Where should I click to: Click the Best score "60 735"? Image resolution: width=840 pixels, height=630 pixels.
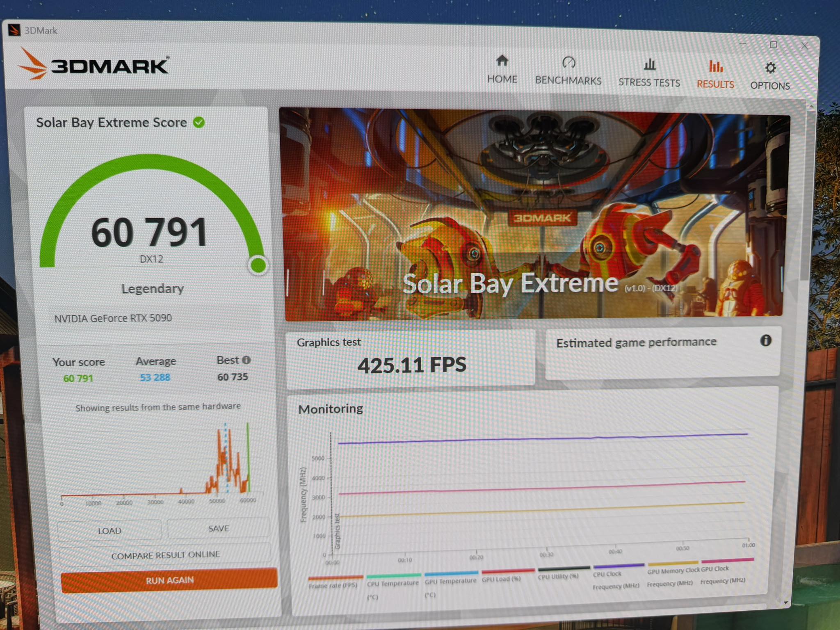233,377
